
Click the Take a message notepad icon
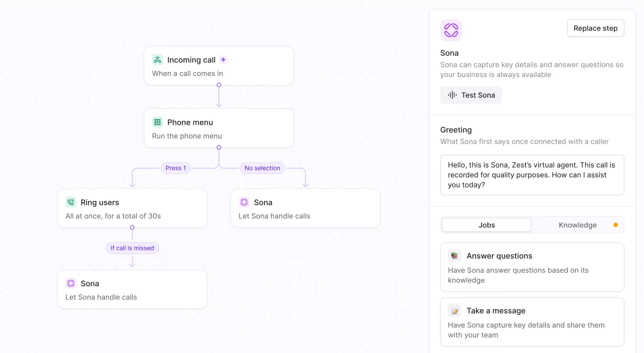(x=454, y=311)
